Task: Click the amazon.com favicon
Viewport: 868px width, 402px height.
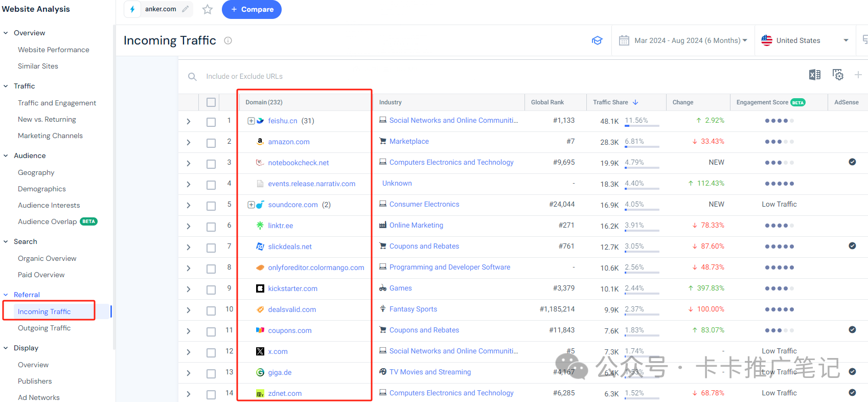Action: pyautogui.click(x=260, y=142)
